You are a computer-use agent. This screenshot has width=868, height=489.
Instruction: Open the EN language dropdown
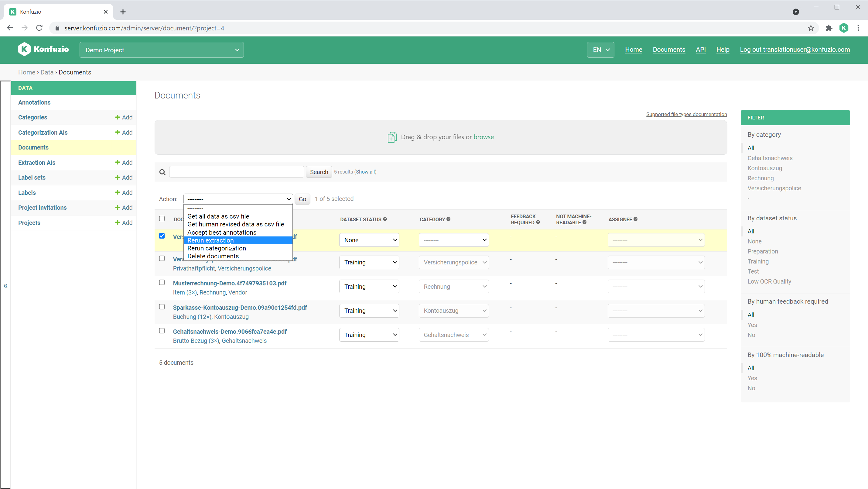click(x=600, y=50)
